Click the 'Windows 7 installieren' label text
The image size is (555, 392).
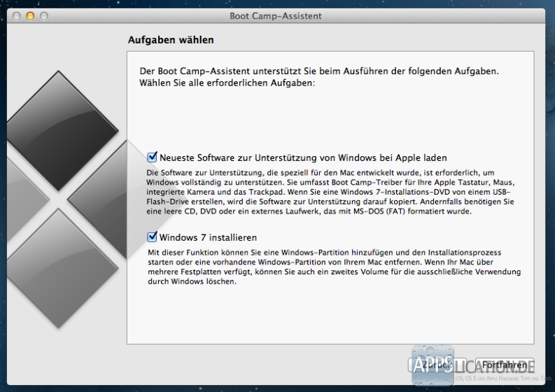pos(208,237)
